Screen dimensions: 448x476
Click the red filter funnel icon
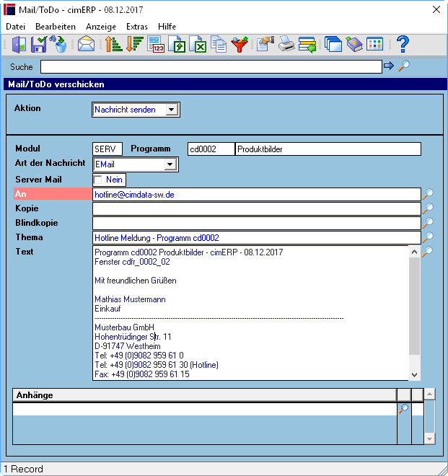pos(240,44)
